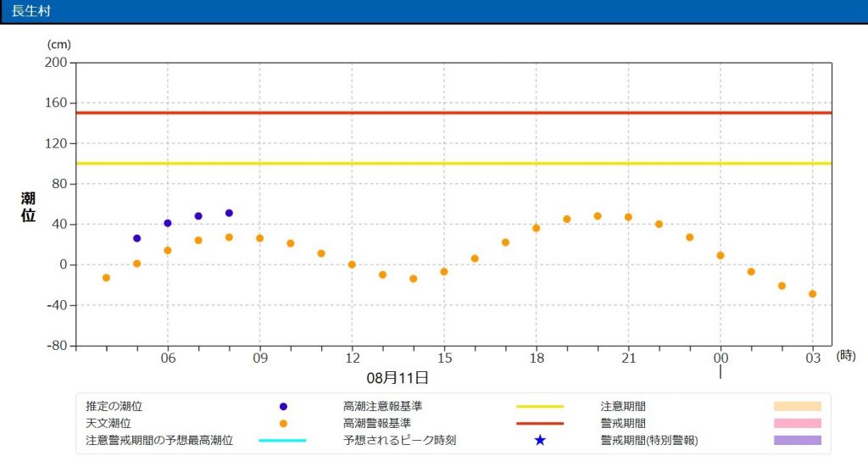Click the 12 hour label on time axis
This screenshot has width=868, height=467.
[x=352, y=358]
